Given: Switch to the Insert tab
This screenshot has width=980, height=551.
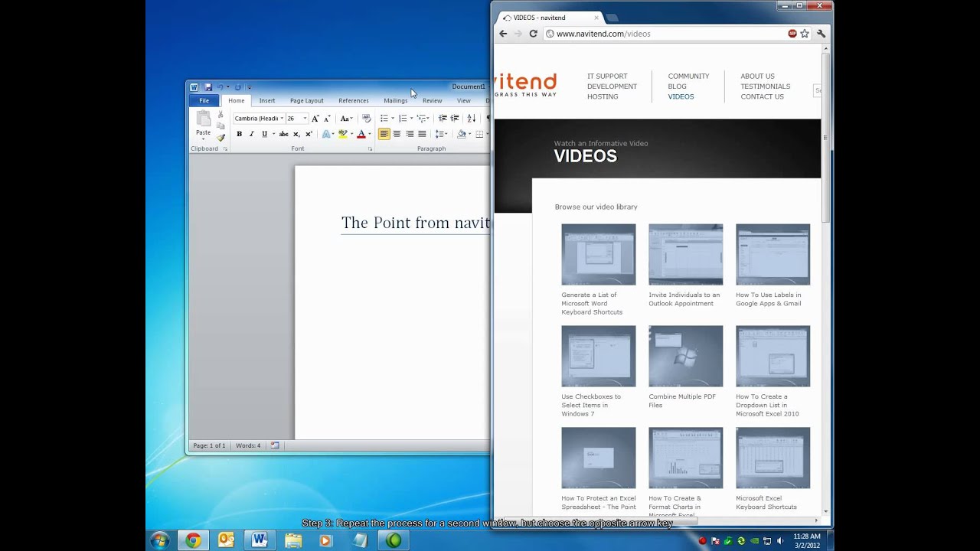Looking at the screenshot, I should coord(267,100).
